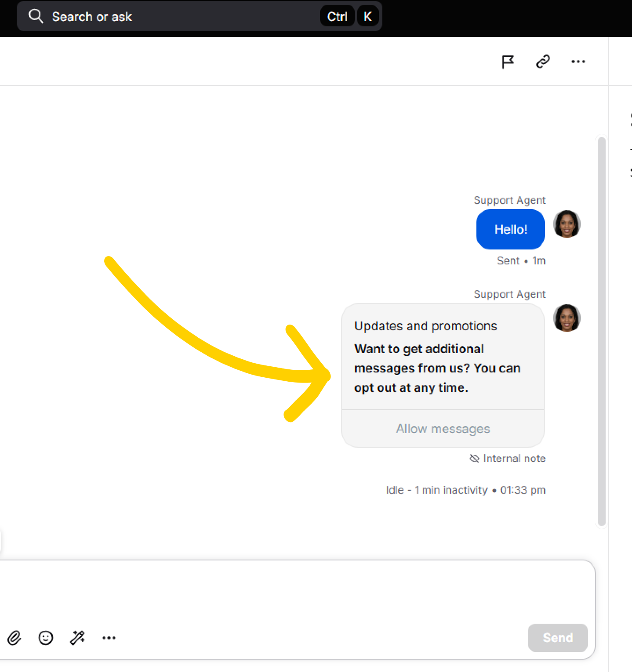Click the Internal note hidden-eye icon
The width and height of the screenshot is (632, 672).
(x=474, y=459)
